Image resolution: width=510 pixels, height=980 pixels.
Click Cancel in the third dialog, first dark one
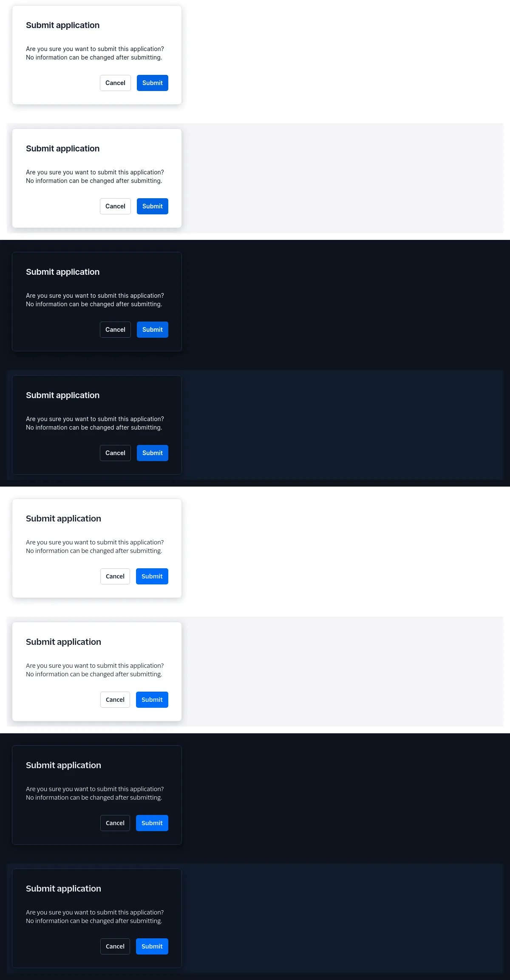pyautogui.click(x=115, y=330)
